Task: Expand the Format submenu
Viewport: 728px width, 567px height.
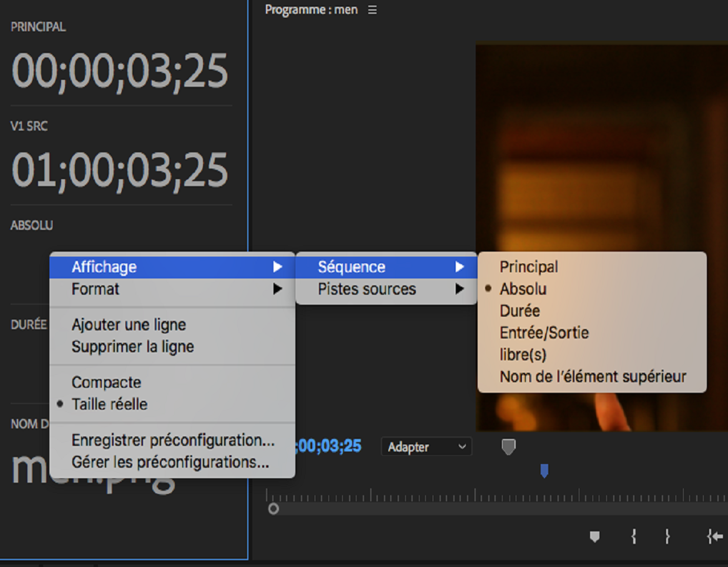Action: [x=104, y=289]
